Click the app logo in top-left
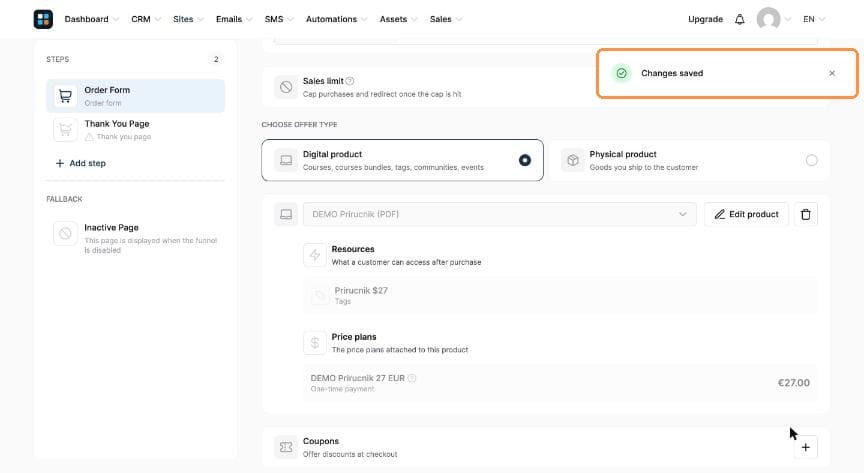This screenshot has width=864, height=473. pyautogui.click(x=43, y=19)
